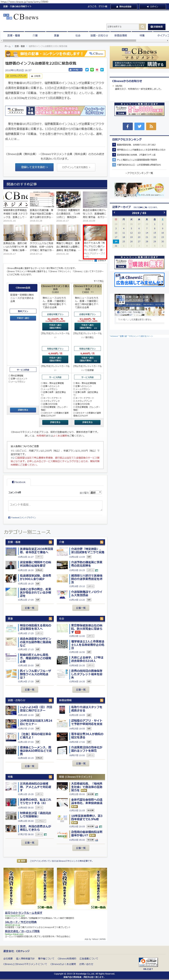This screenshot has width=169, height=980.
Task: Click 記事一覧 under 社会
Action: pyautogui.click(x=81, y=689)
